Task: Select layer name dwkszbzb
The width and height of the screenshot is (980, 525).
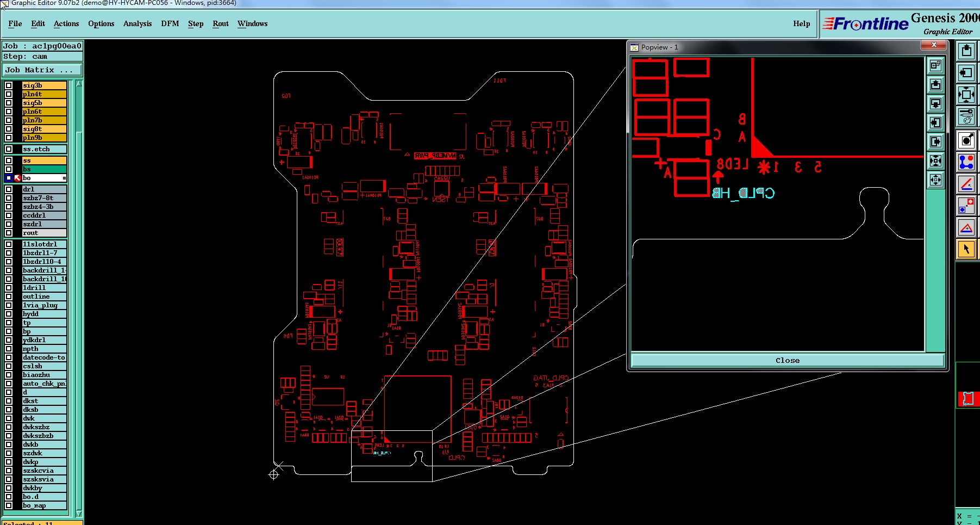Action: [x=45, y=436]
